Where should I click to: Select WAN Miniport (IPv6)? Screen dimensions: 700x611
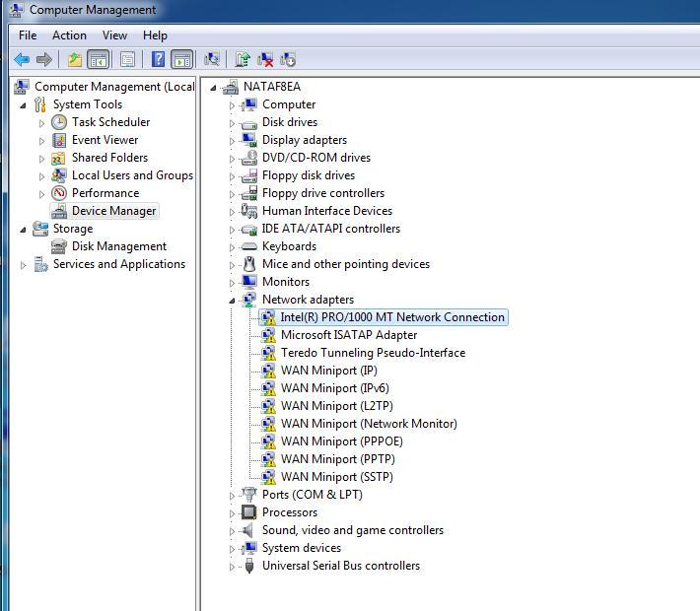(335, 388)
